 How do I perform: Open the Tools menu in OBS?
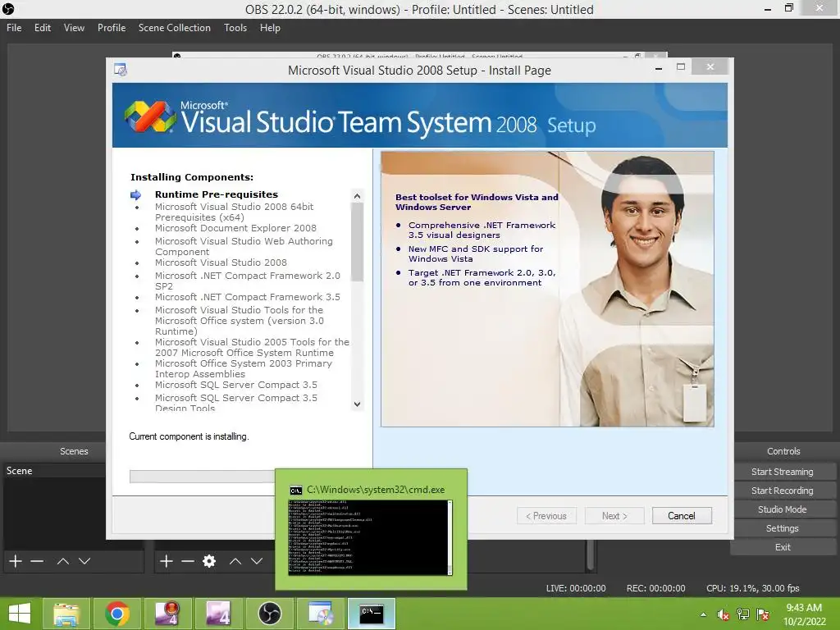(235, 28)
